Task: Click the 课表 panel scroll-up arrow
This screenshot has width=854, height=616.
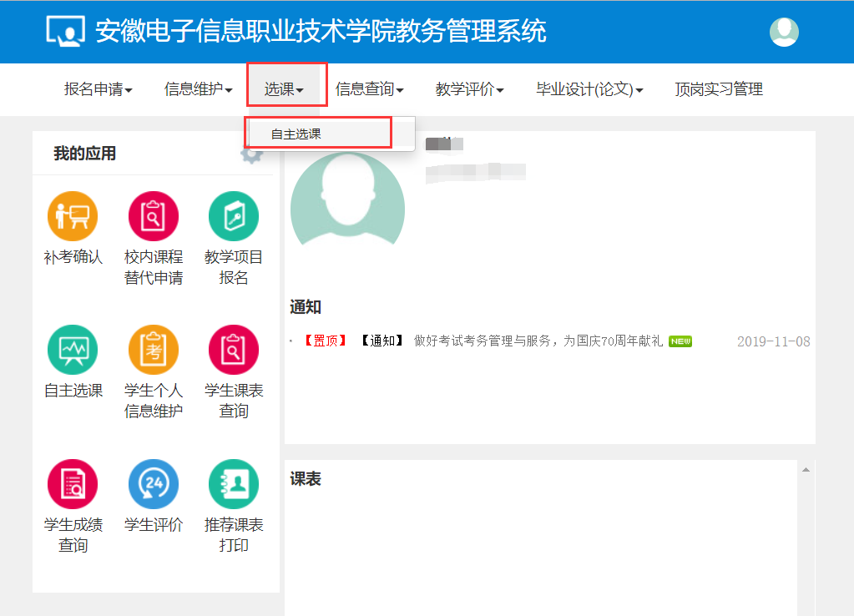Action: point(806,470)
